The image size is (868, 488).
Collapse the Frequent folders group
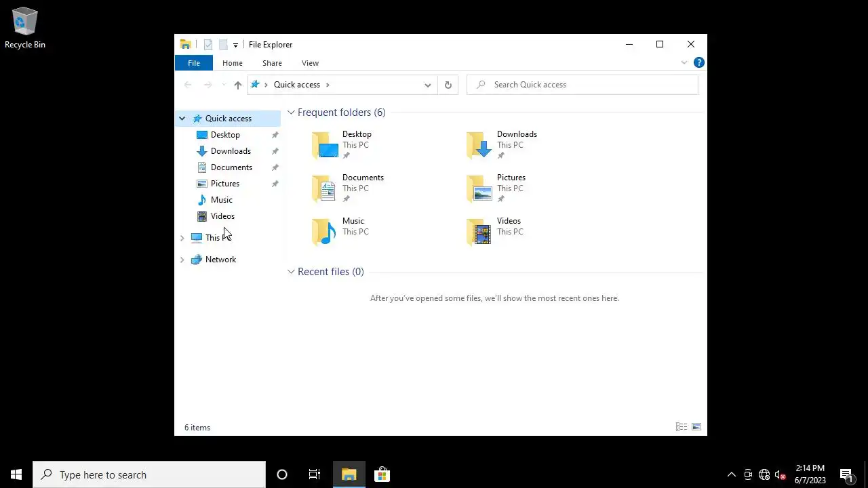[291, 113]
